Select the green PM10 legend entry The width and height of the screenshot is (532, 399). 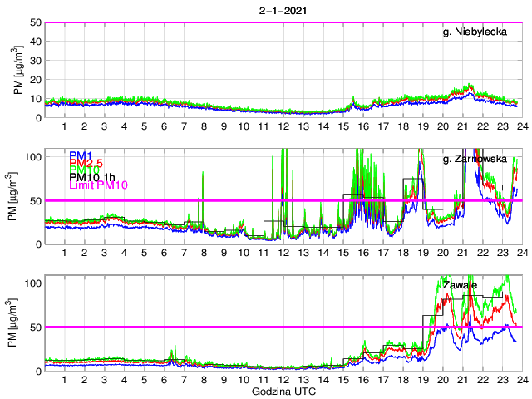coord(84,170)
